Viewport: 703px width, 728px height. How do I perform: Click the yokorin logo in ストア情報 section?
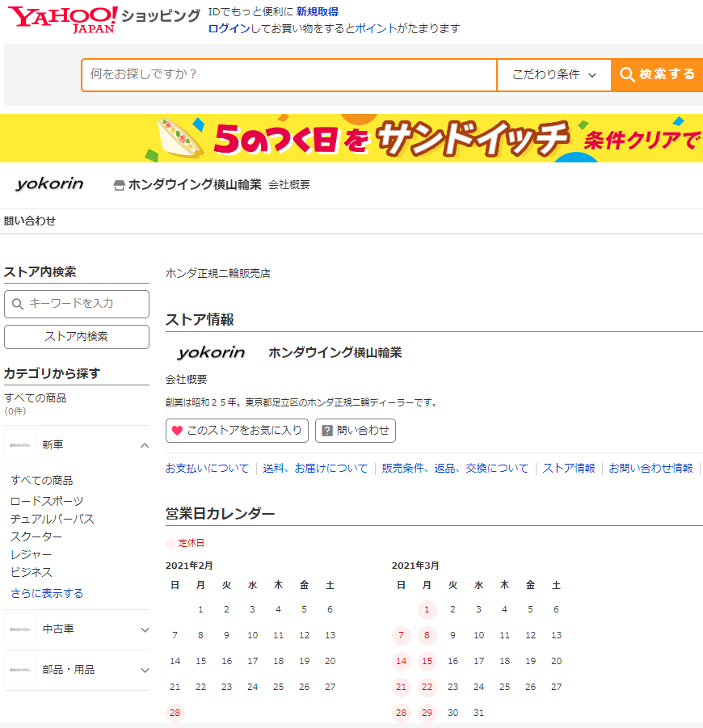click(x=211, y=352)
